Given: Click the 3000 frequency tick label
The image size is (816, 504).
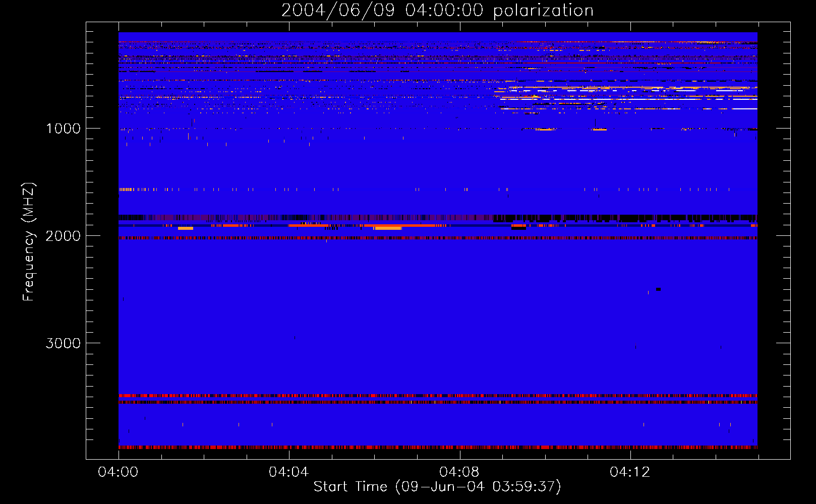Looking at the screenshot, I should [x=63, y=343].
